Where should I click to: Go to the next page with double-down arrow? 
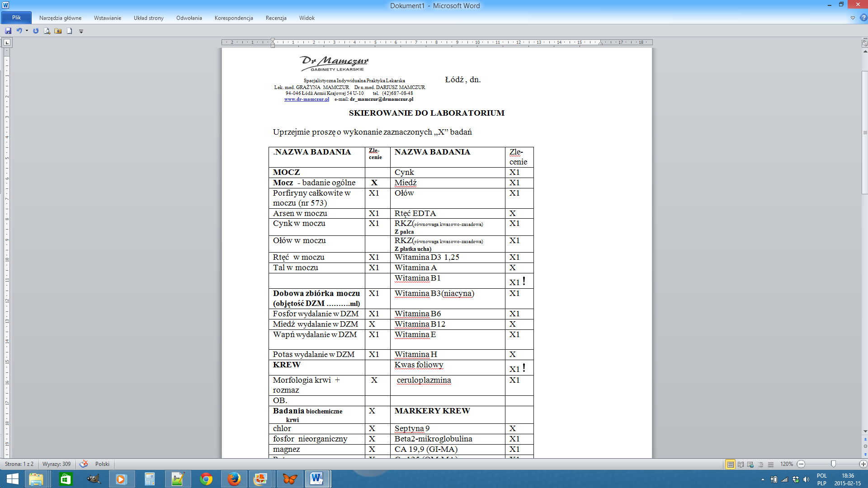pyautogui.click(x=865, y=454)
